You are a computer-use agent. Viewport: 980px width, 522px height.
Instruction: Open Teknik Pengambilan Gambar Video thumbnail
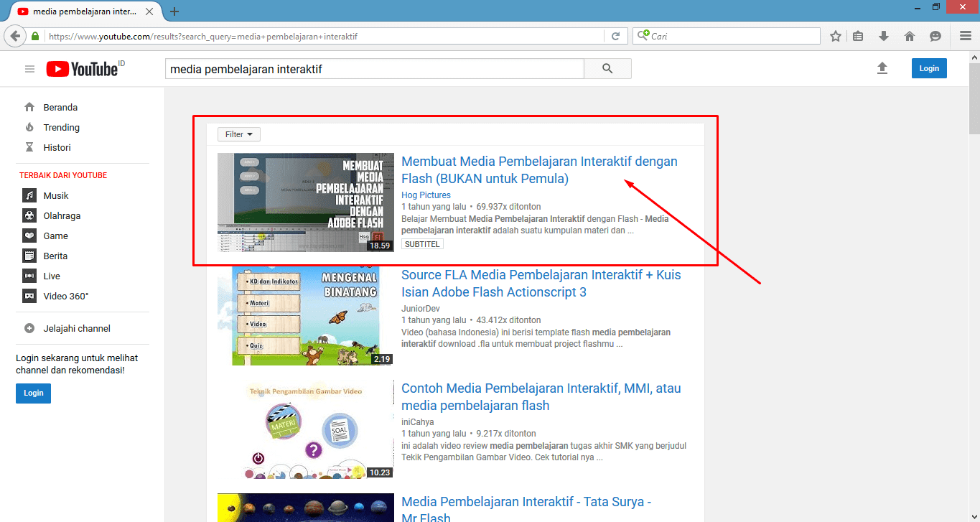[x=306, y=429]
